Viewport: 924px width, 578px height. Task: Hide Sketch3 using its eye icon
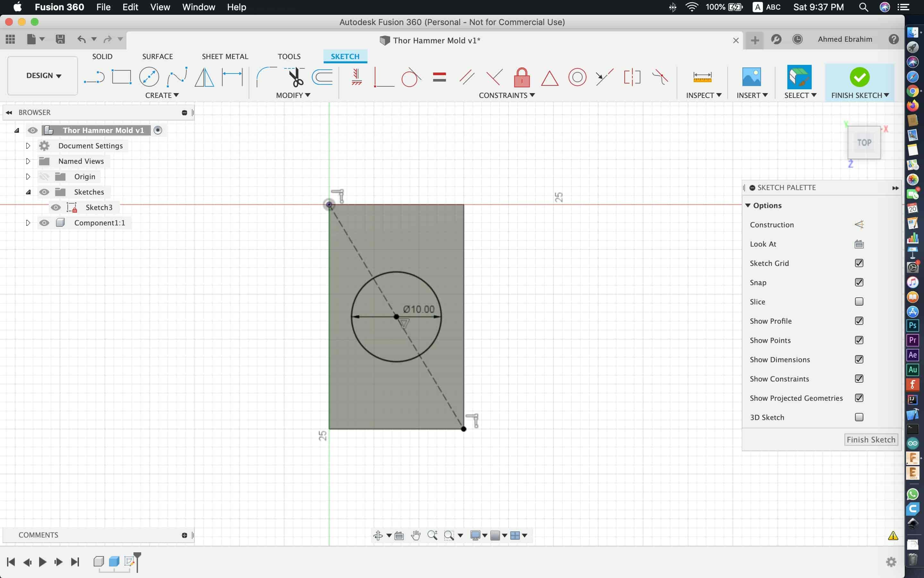(x=56, y=207)
